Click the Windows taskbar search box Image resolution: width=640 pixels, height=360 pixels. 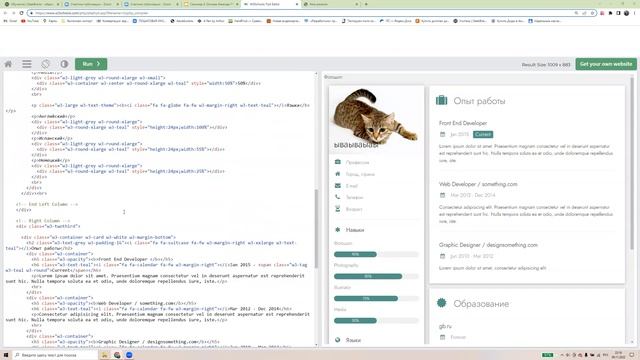click(55, 355)
